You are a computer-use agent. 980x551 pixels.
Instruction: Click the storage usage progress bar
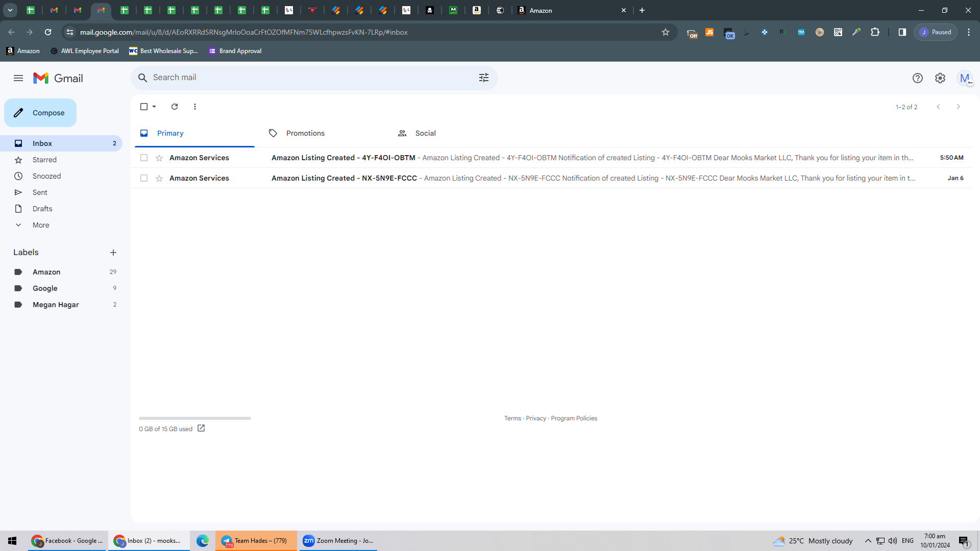[x=195, y=418]
